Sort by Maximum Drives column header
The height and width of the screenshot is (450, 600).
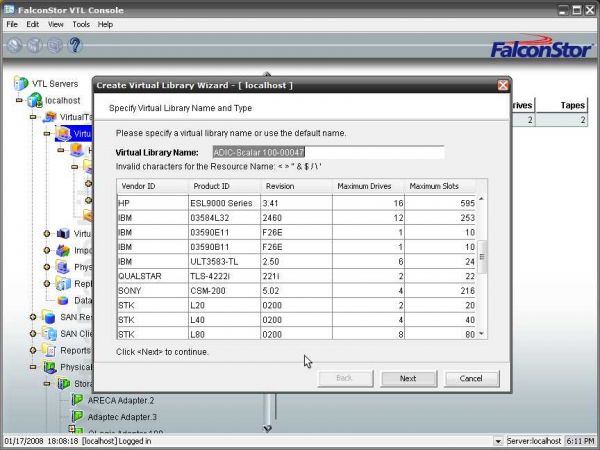(368, 186)
